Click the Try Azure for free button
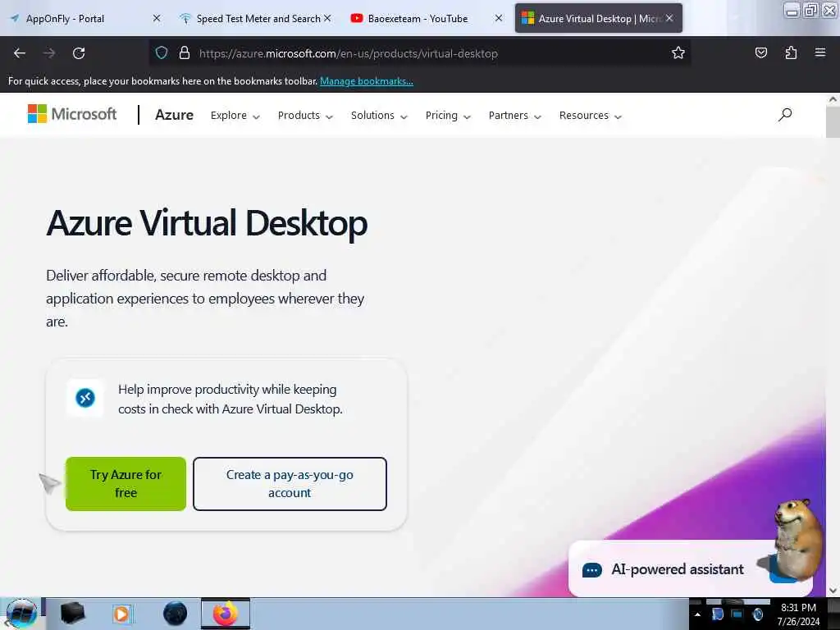This screenshot has width=840, height=630. click(126, 484)
